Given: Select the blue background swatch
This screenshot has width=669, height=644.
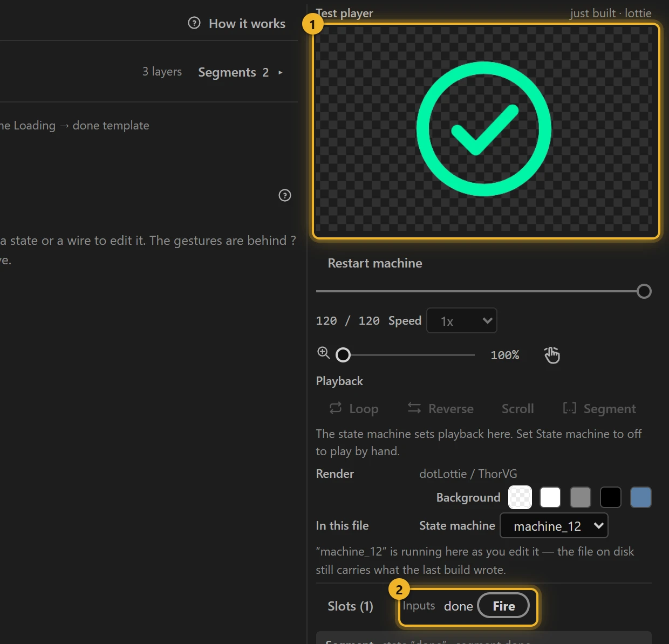Looking at the screenshot, I should (x=641, y=497).
